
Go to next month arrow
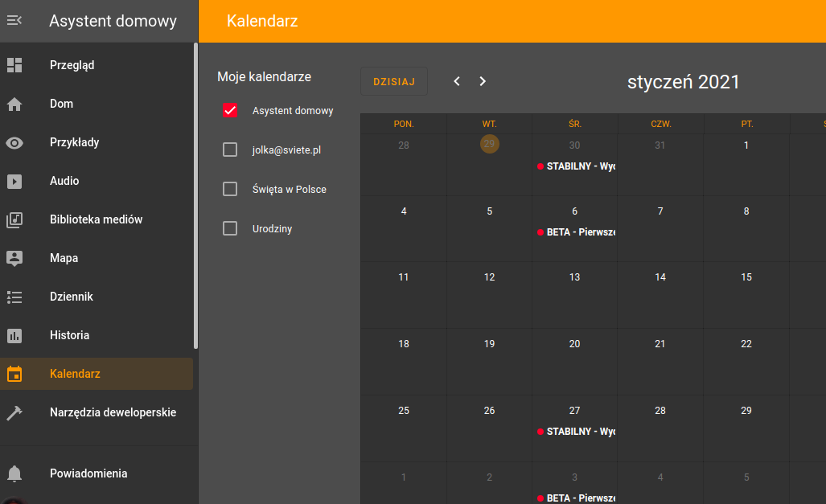pyautogui.click(x=482, y=81)
